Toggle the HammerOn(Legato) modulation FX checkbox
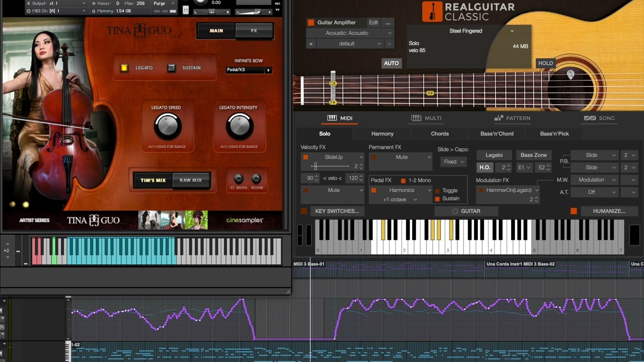 click(481, 191)
